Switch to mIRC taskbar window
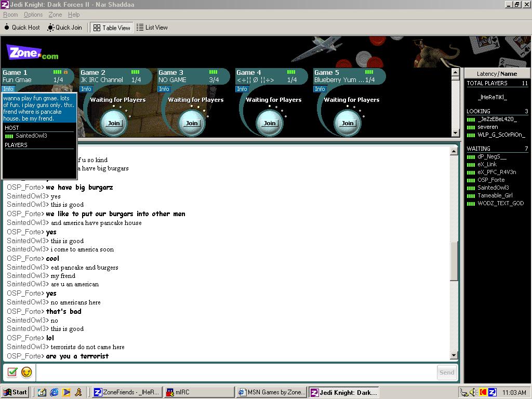The width and height of the screenshot is (532, 399). click(199, 393)
